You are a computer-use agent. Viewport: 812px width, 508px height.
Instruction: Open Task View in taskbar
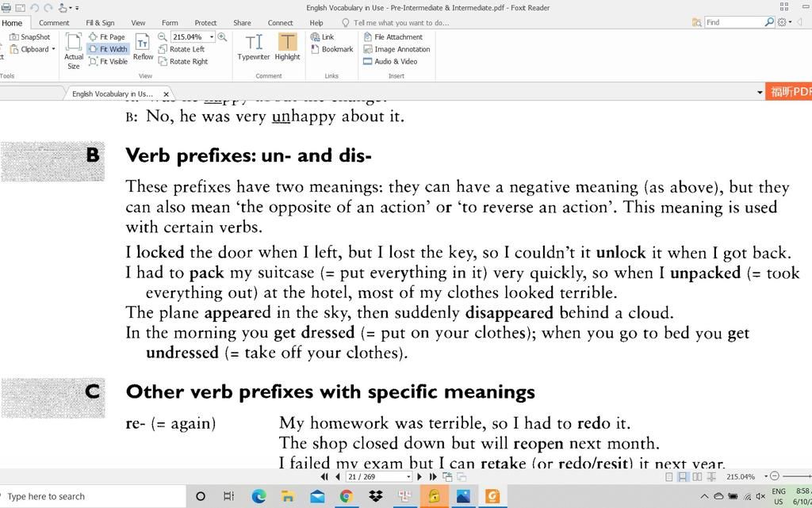point(228,497)
